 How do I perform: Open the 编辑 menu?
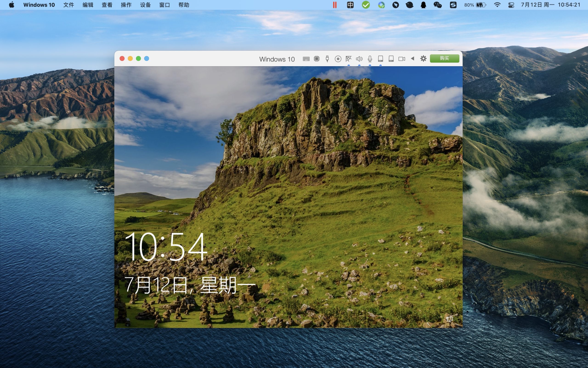(x=88, y=5)
